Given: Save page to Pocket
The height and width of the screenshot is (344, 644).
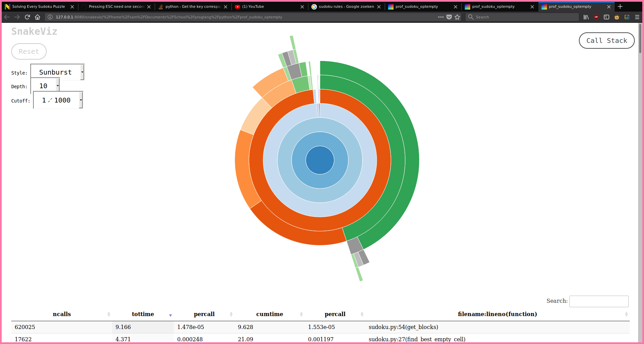Looking at the screenshot, I should pyautogui.click(x=449, y=17).
